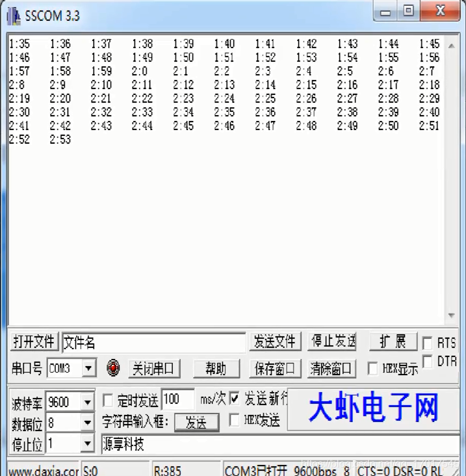
Task: Click the received value 2:51
Action: pyautogui.click(x=430, y=126)
